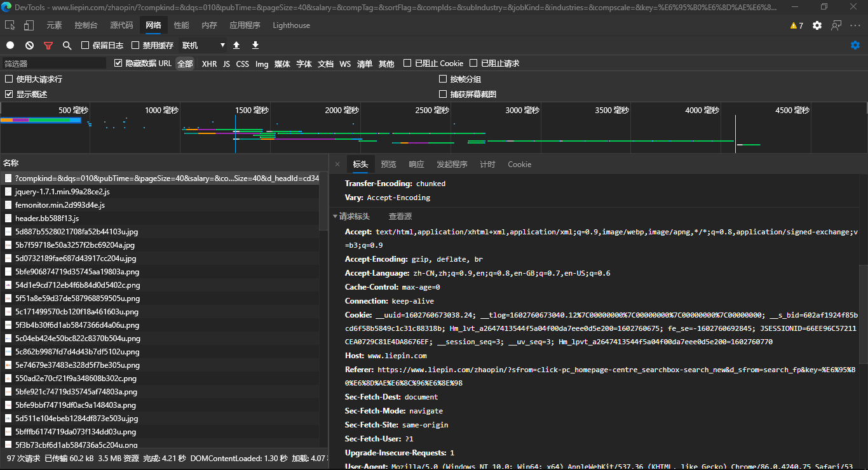Switch to 源代码 panel tab
868x470 pixels.
point(121,25)
